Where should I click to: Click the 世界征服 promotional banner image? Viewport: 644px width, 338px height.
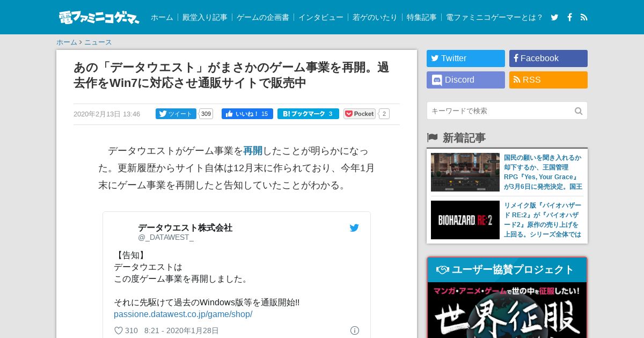507,310
